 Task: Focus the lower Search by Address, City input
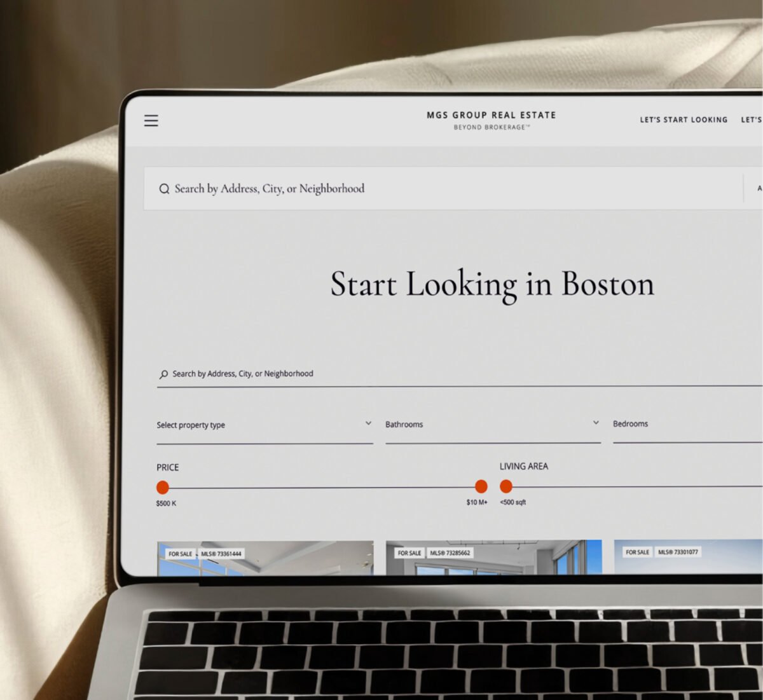459,374
